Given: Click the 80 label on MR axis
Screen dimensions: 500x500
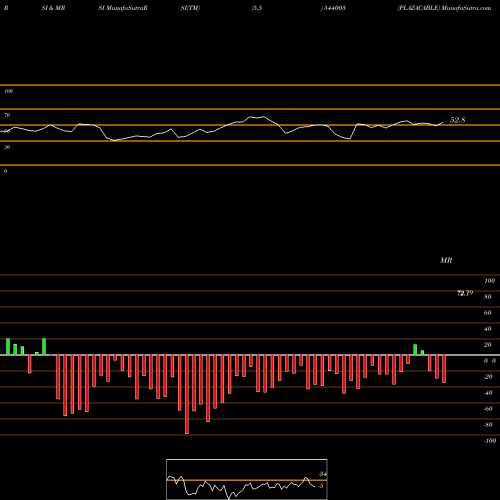Looking at the screenshot, I should 488,297.
